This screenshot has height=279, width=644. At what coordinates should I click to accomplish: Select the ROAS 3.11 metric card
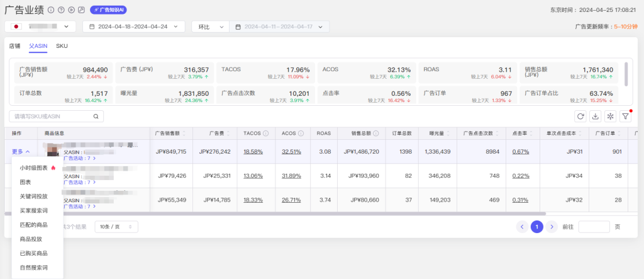[x=468, y=72]
